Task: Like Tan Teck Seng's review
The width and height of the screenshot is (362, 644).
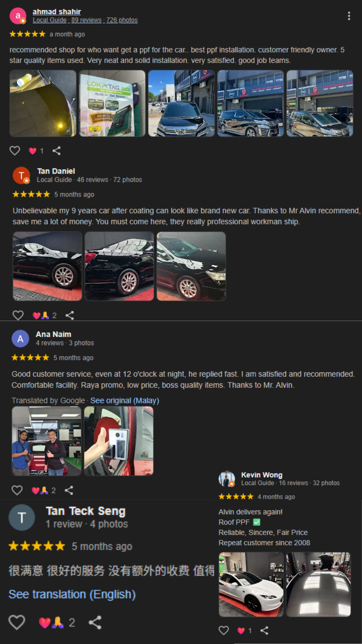Action: tap(17, 623)
